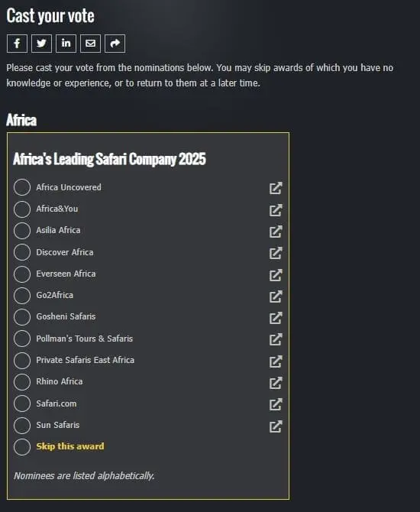The width and height of the screenshot is (420, 512).
Task: Open the external link for Africa Uncovered
Action: coord(276,188)
